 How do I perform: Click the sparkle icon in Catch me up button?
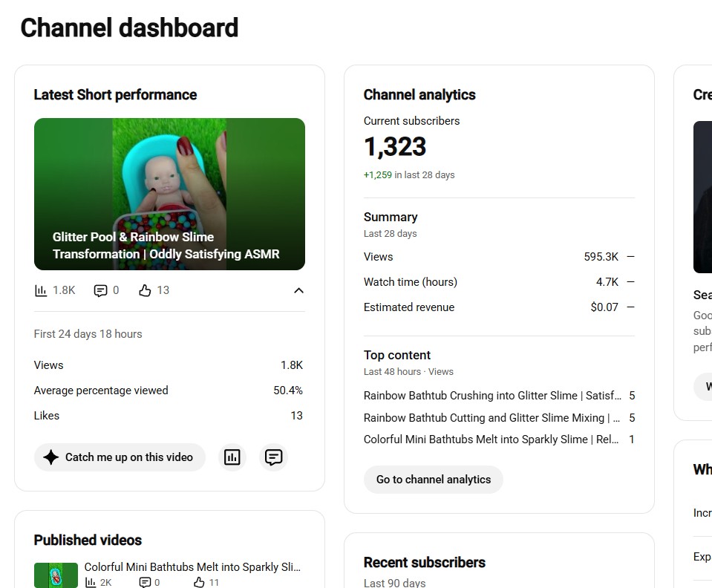50,457
